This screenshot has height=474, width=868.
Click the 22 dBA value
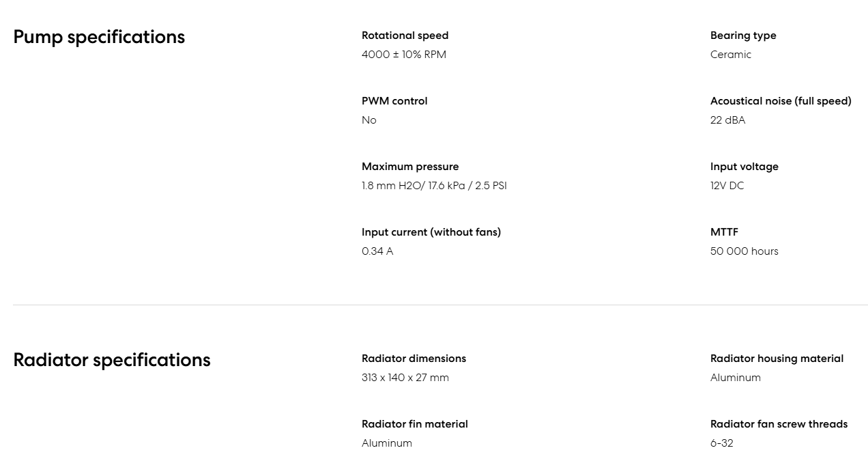pos(727,120)
